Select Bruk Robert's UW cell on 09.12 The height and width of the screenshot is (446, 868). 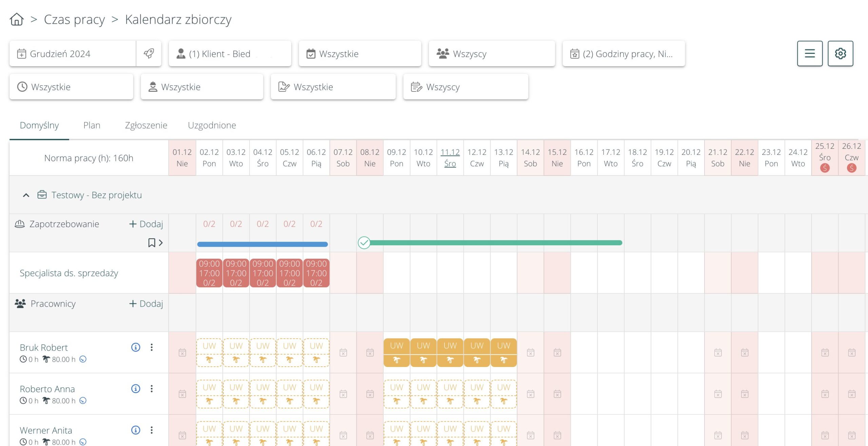(396, 352)
